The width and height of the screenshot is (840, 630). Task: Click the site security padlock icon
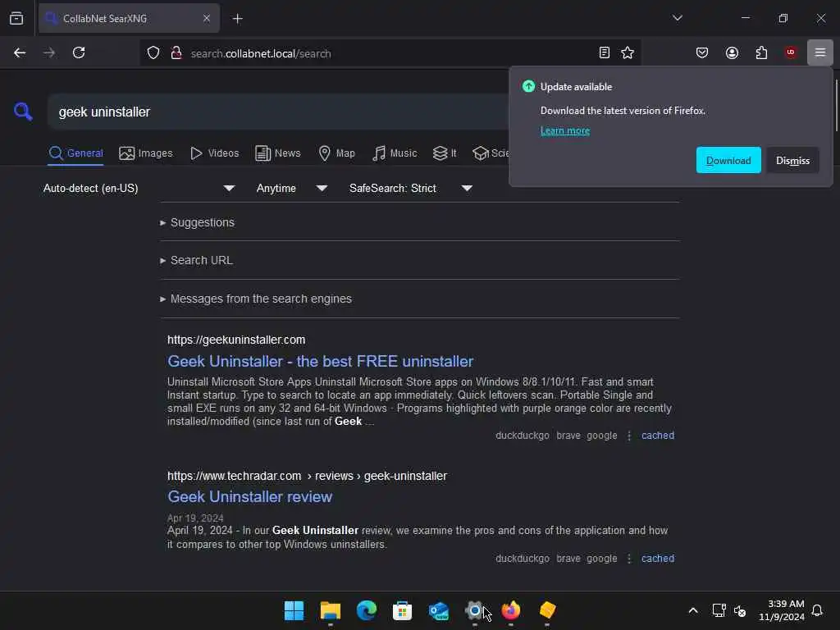(x=176, y=53)
